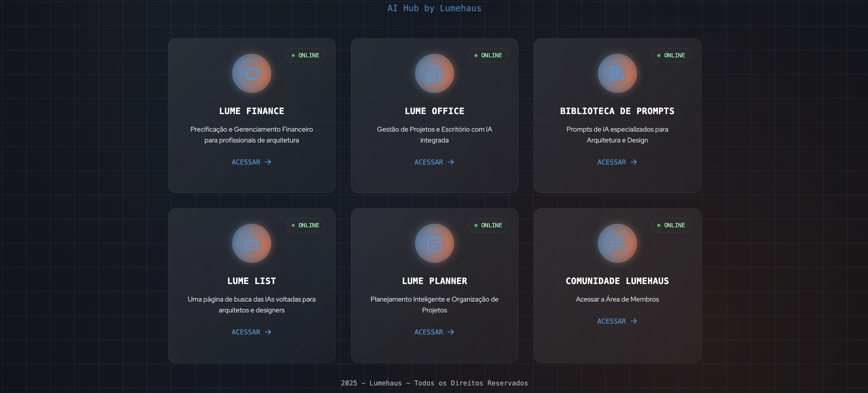Click the Precificação e Gerenciamento Financeiro description
Viewport: 868px width, 393px height.
coord(251,135)
